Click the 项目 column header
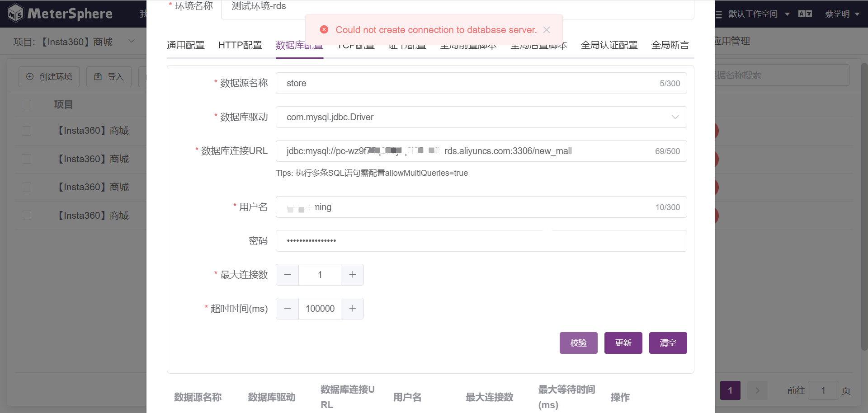Image resolution: width=868 pixels, height=413 pixels. click(x=63, y=105)
